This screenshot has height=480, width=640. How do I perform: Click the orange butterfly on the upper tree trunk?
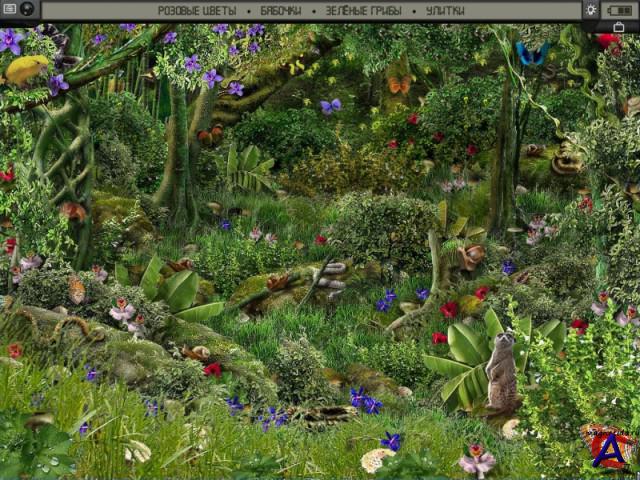tap(399, 85)
